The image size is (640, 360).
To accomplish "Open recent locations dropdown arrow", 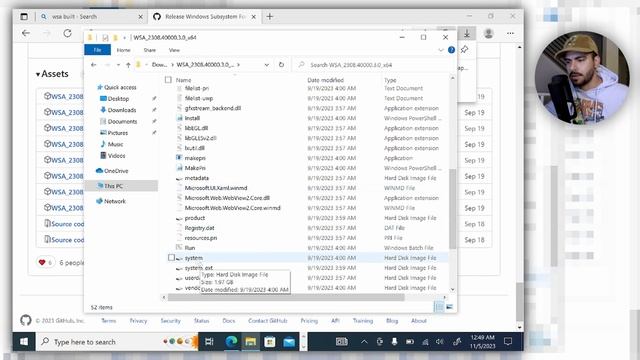I will point(118,65).
